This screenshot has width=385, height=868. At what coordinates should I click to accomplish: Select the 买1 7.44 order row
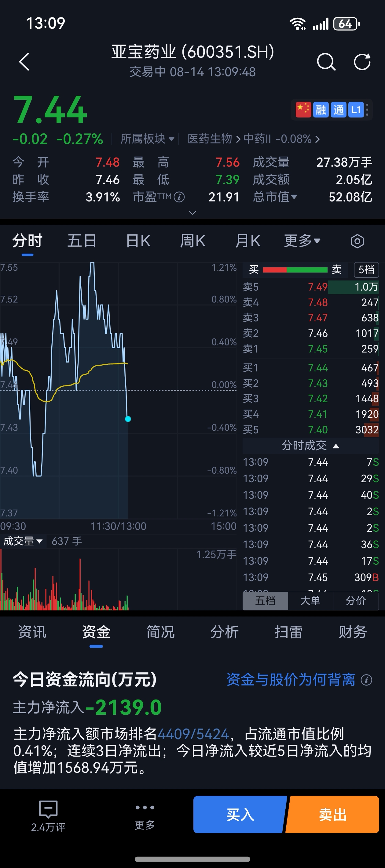coord(310,368)
